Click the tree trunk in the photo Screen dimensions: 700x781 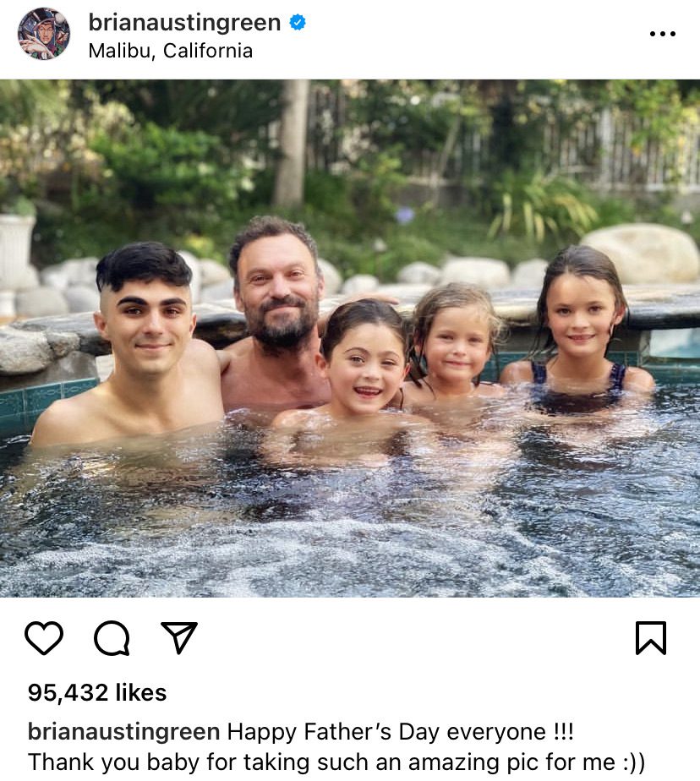pos(290,144)
